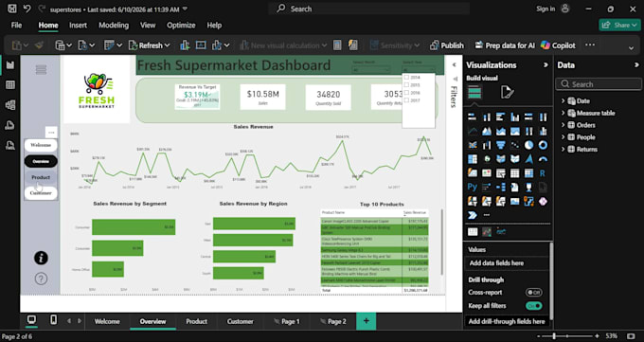
Task: Toggle the Cross-report switch
Action: 534,293
